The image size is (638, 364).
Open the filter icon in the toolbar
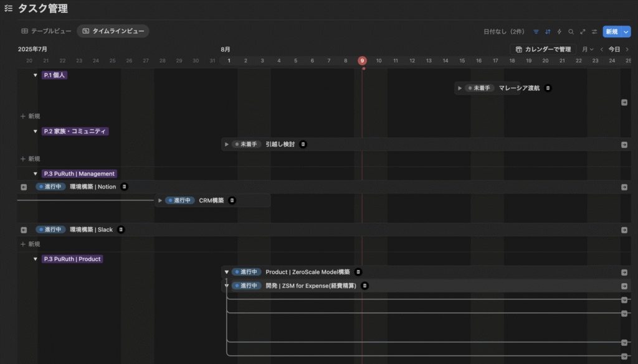tap(536, 31)
